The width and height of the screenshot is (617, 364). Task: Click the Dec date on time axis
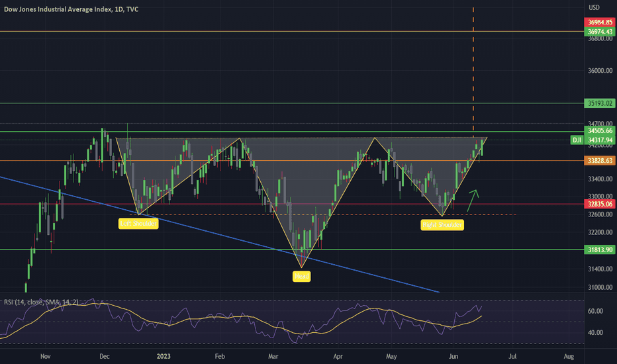105,357
